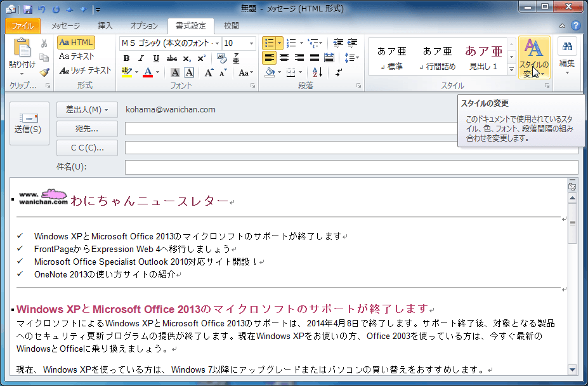Apply superscript formatting (x²)
The image size is (588, 386).
pos(201,58)
